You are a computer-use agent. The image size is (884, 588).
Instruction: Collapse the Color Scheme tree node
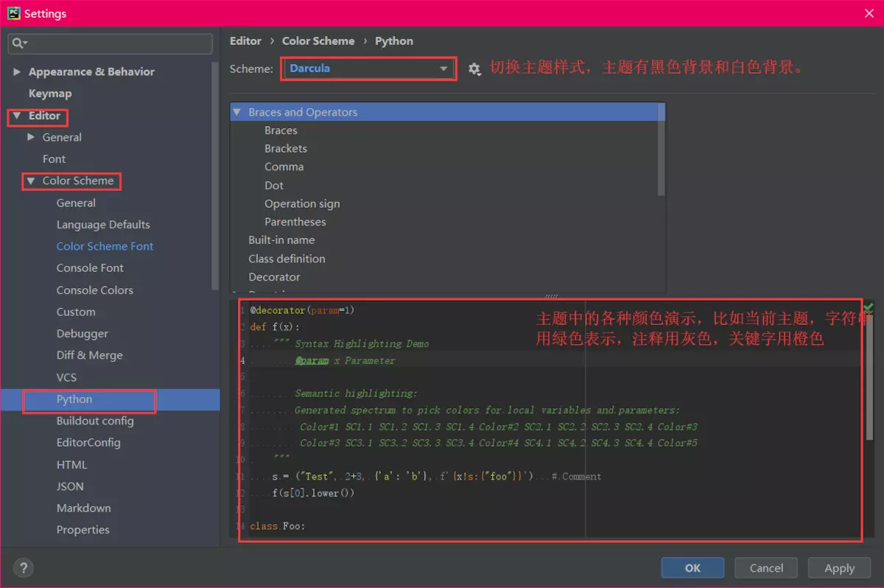30,181
